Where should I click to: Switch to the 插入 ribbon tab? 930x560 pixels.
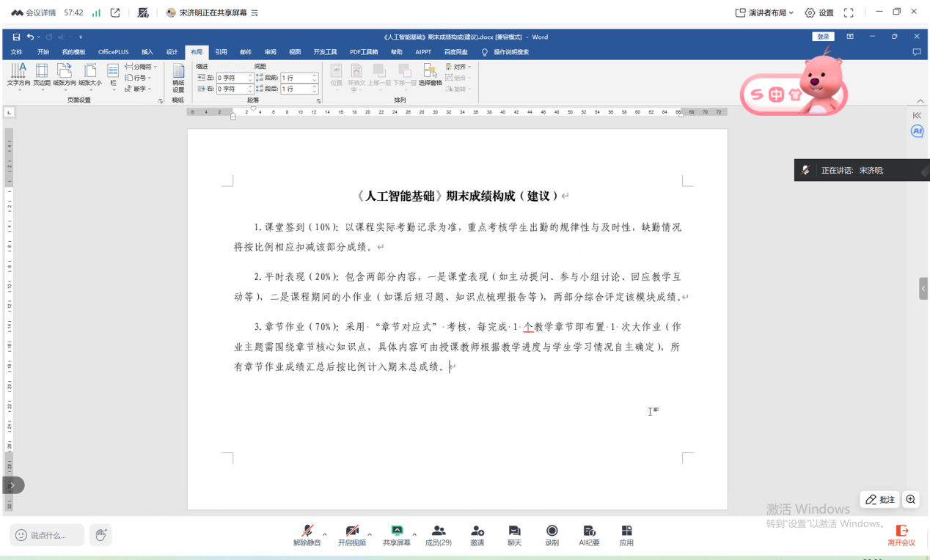pyautogui.click(x=147, y=52)
